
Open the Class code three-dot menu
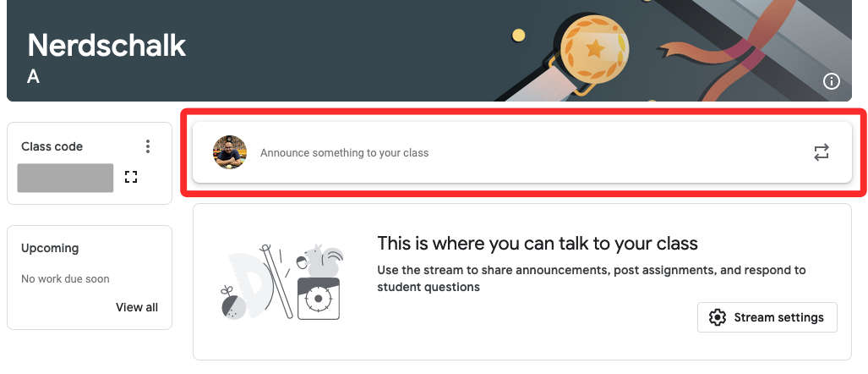coord(148,146)
